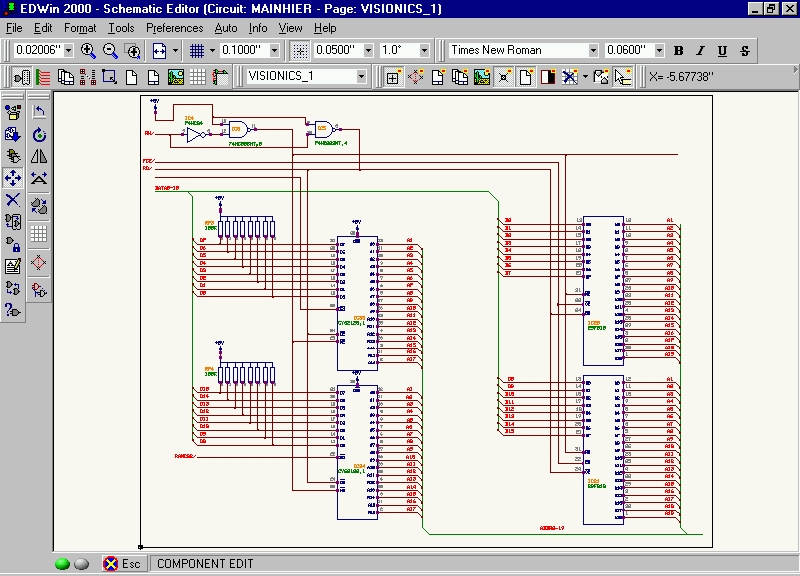This screenshot has height=576, width=800.
Task: Open the Tools menu
Action: tap(121, 28)
